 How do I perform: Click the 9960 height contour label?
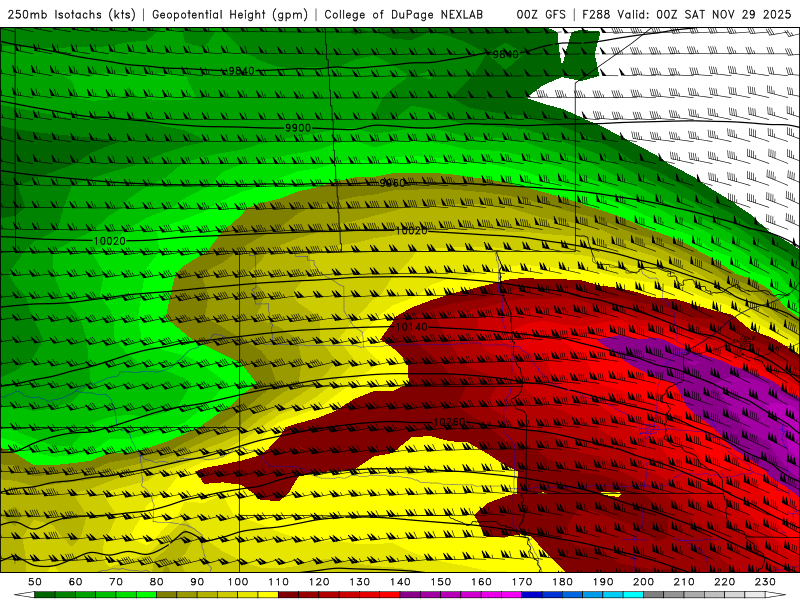[x=392, y=183]
